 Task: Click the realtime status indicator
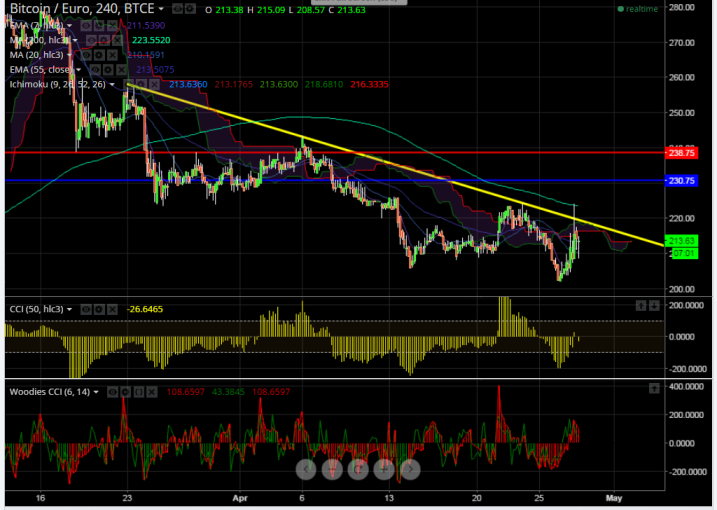point(638,9)
